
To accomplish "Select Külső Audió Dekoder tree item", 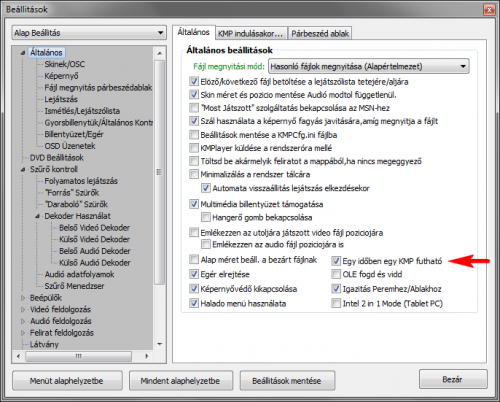I will pos(95,263).
